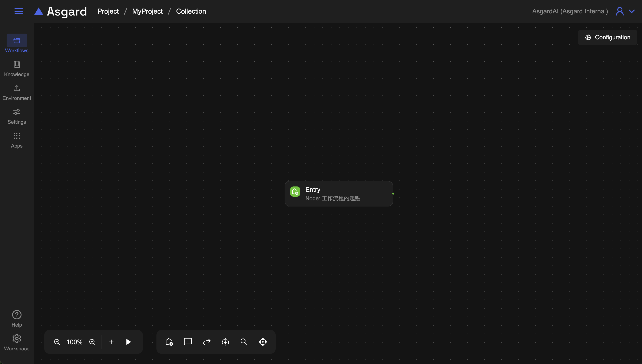
Task: Switch to the Knowledge section
Action: click(17, 68)
